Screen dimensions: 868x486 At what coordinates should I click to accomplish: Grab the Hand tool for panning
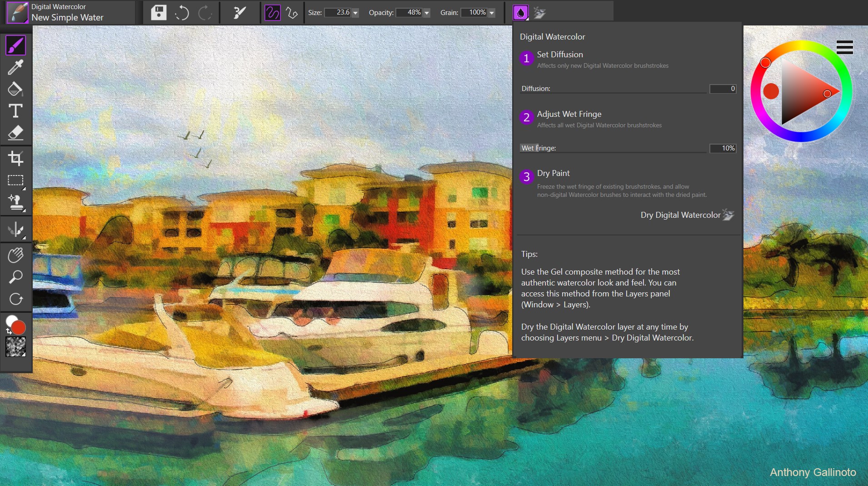[x=16, y=255]
